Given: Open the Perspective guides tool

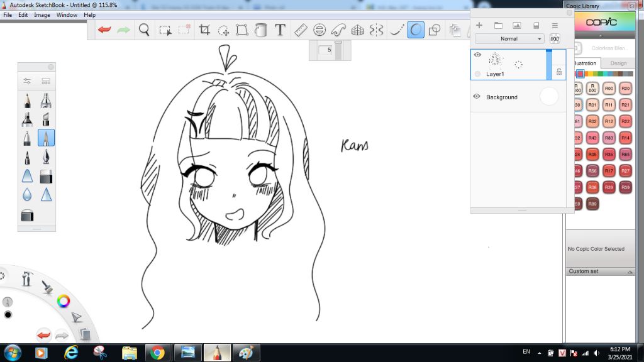Looking at the screenshot, I should (x=357, y=30).
